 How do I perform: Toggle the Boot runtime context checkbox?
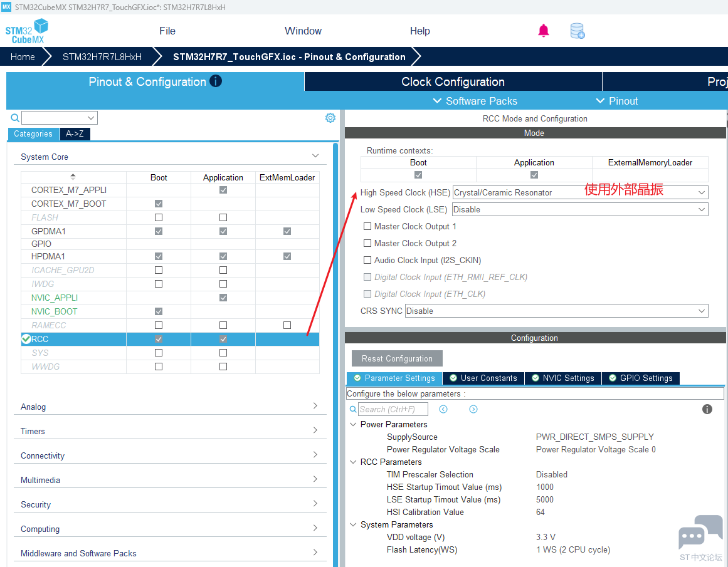pyautogui.click(x=418, y=175)
